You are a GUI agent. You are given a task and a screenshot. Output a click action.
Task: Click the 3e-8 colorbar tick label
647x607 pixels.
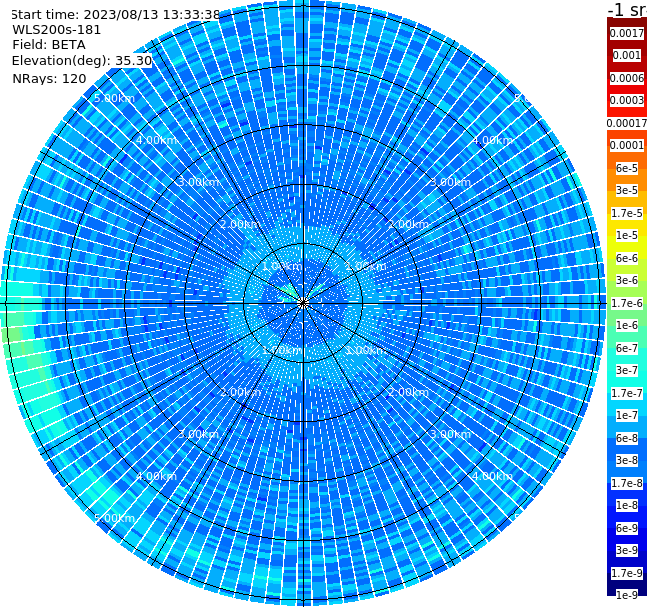point(627,460)
